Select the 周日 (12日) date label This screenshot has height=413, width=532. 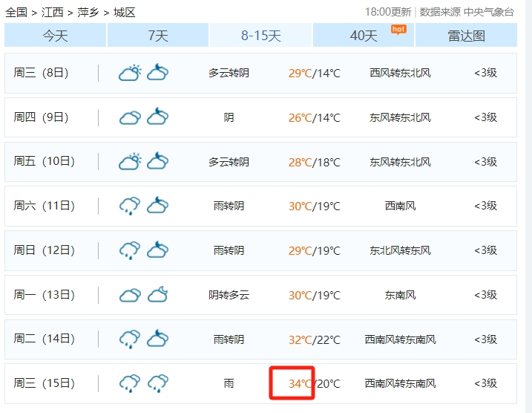tap(44, 250)
